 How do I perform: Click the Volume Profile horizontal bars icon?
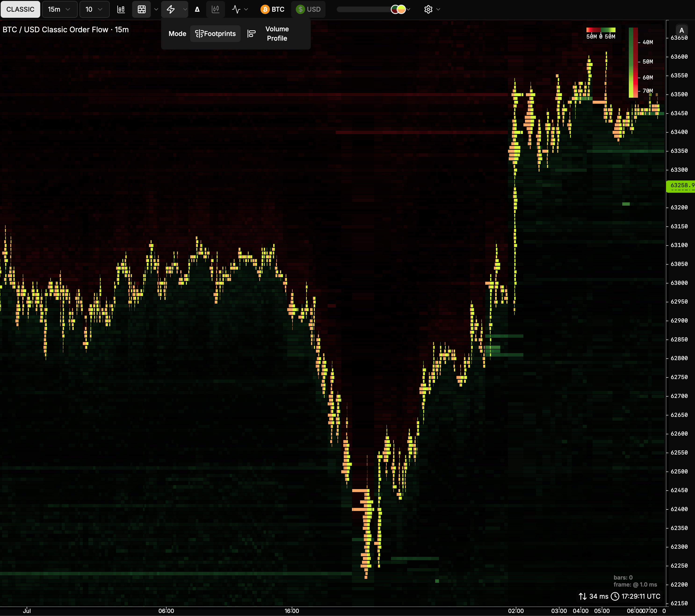pyautogui.click(x=251, y=34)
